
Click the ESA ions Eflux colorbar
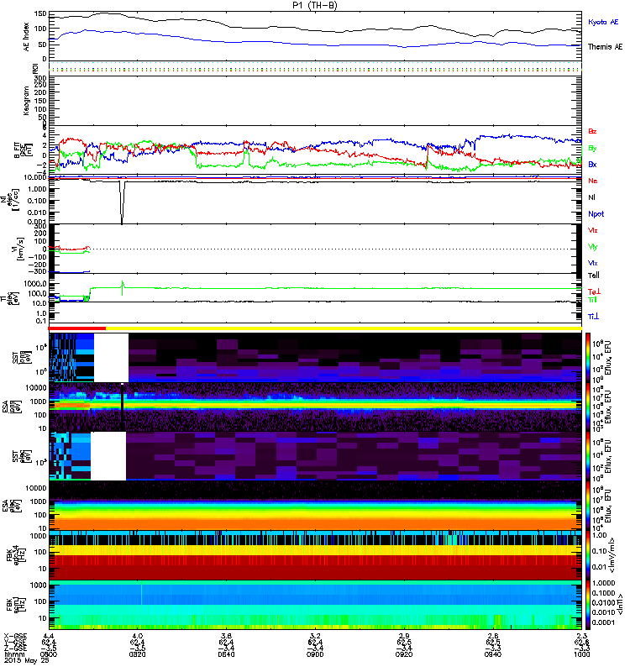pos(588,407)
